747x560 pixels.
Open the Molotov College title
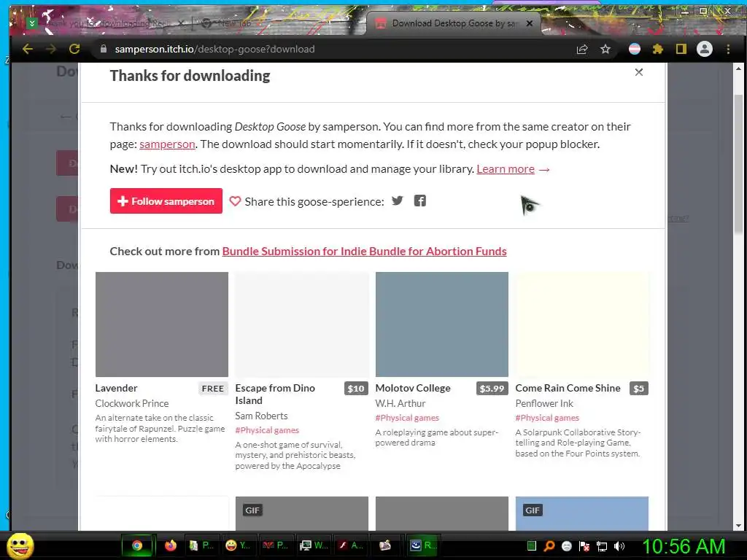click(x=413, y=388)
